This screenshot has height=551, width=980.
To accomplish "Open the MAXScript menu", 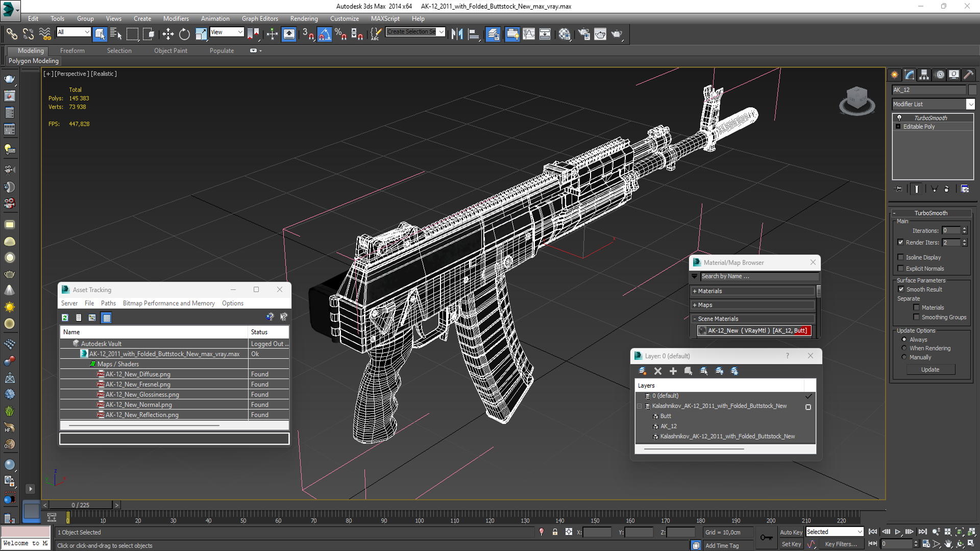I will [385, 18].
